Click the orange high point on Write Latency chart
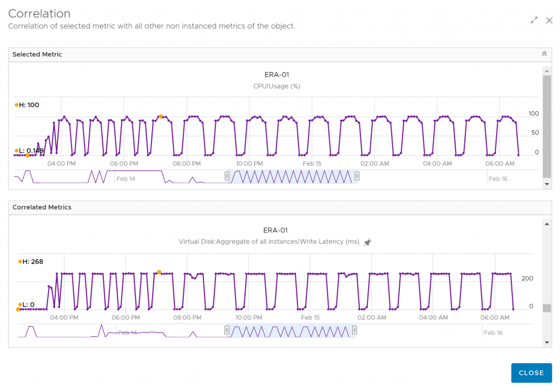This screenshot has width=560, height=392. 159,272
